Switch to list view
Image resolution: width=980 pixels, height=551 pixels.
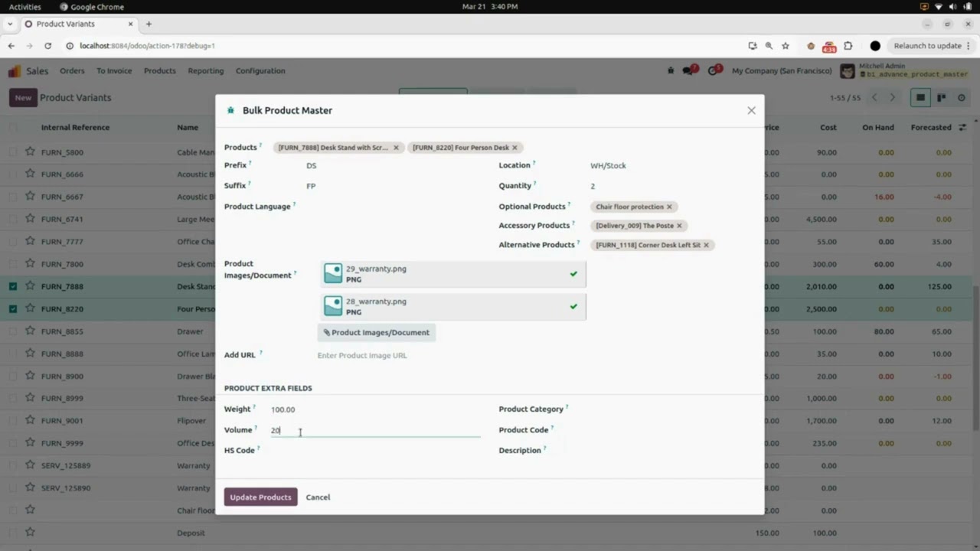pos(920,98)
